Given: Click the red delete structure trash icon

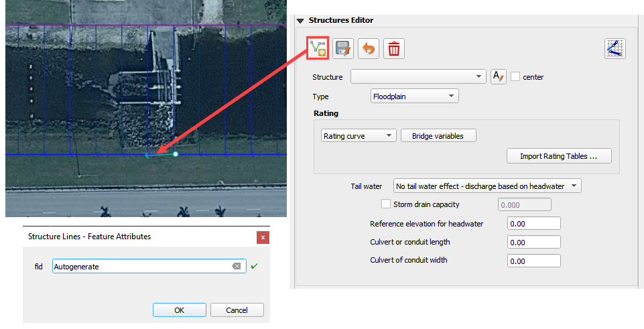Looking at the screenshot, I should pos(394,48).
